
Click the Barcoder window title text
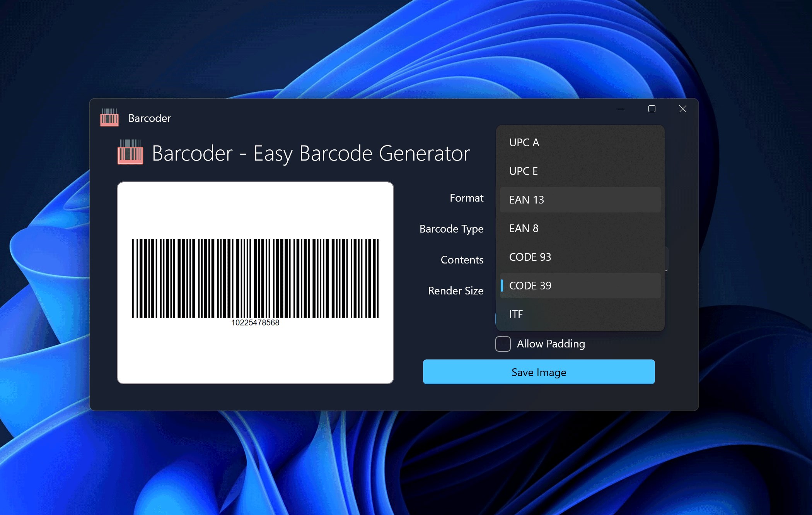coord(150,118)
